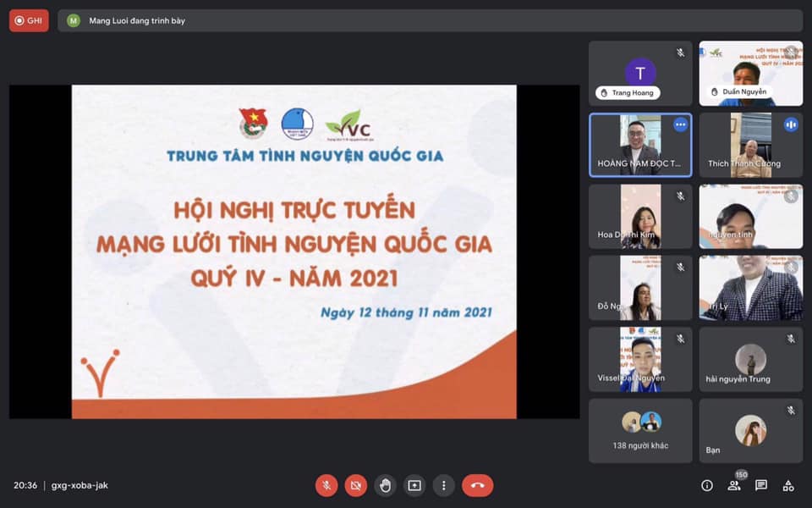The height and width of the screenshot is (508, 812).
Task: Click the shared presentation slide
Action: coord(294,251)
